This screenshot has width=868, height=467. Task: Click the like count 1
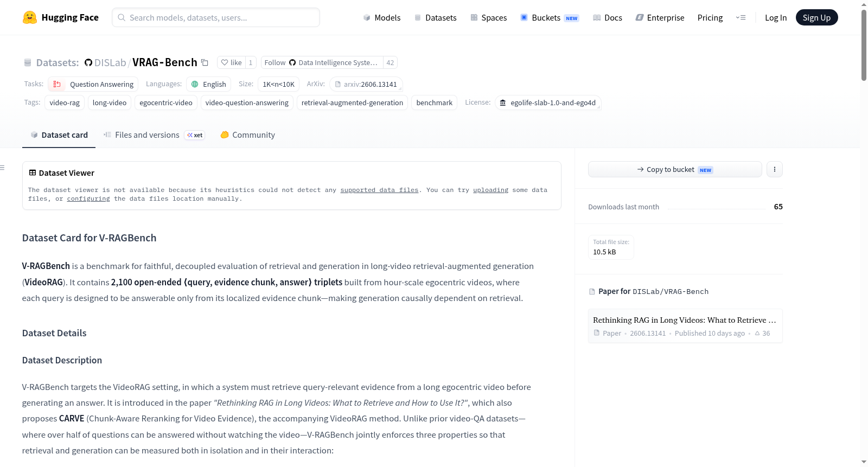click(x=251, y=62)
